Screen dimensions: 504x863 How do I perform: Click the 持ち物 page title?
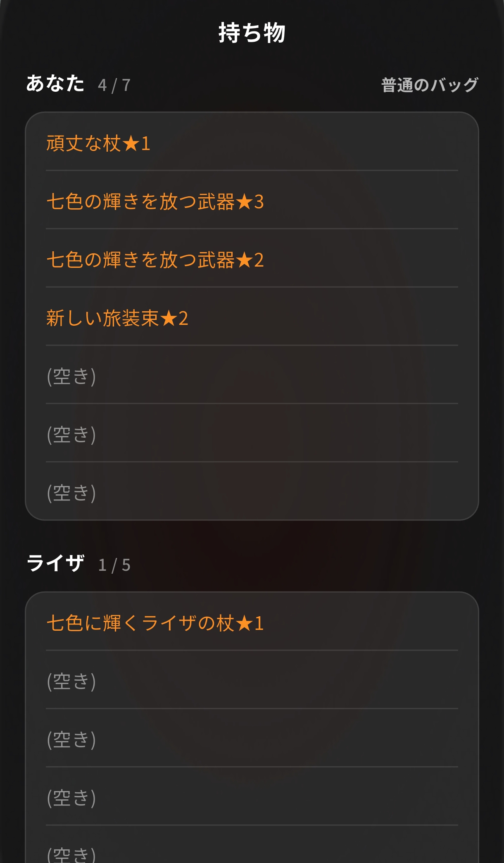pos(252,33)
